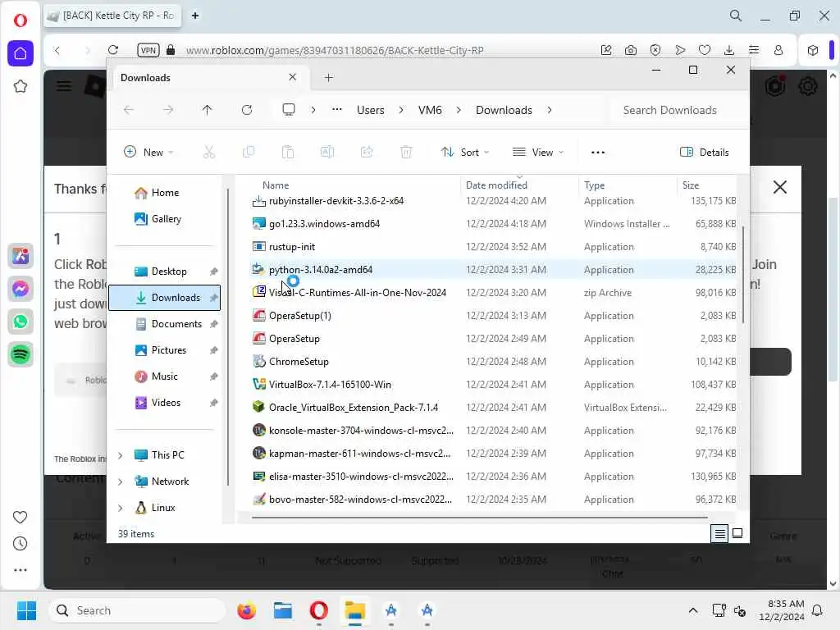Expand the Network tree node

(x=121, y=482)
